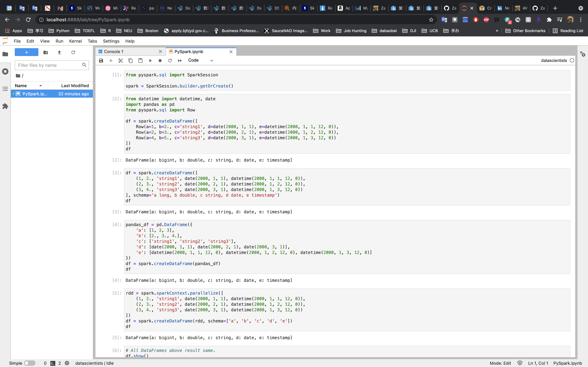
Task: Open the Kernel menu
Action: coord(75,41)
